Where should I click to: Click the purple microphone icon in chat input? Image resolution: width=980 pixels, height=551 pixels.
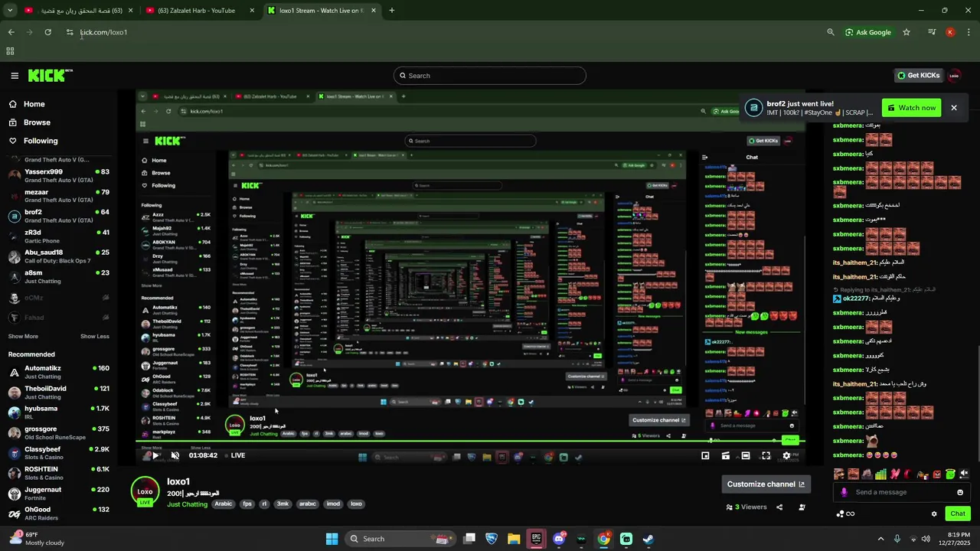click(844, 492)
